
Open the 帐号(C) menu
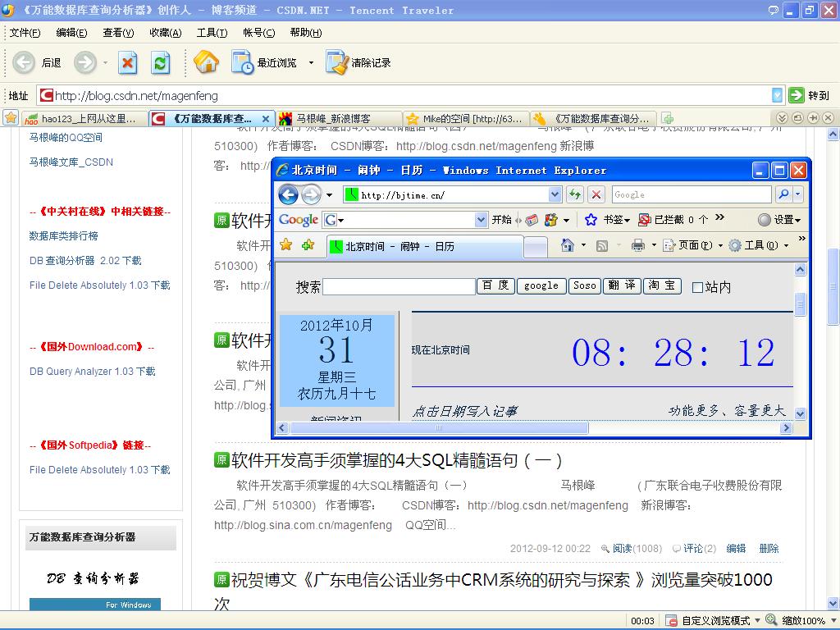258,33
